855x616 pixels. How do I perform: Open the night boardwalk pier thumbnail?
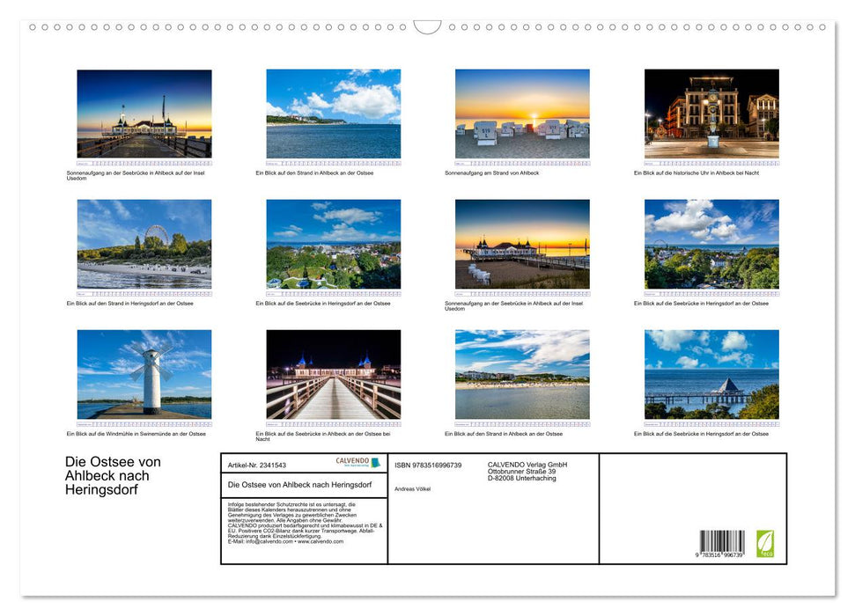point(334,374)
